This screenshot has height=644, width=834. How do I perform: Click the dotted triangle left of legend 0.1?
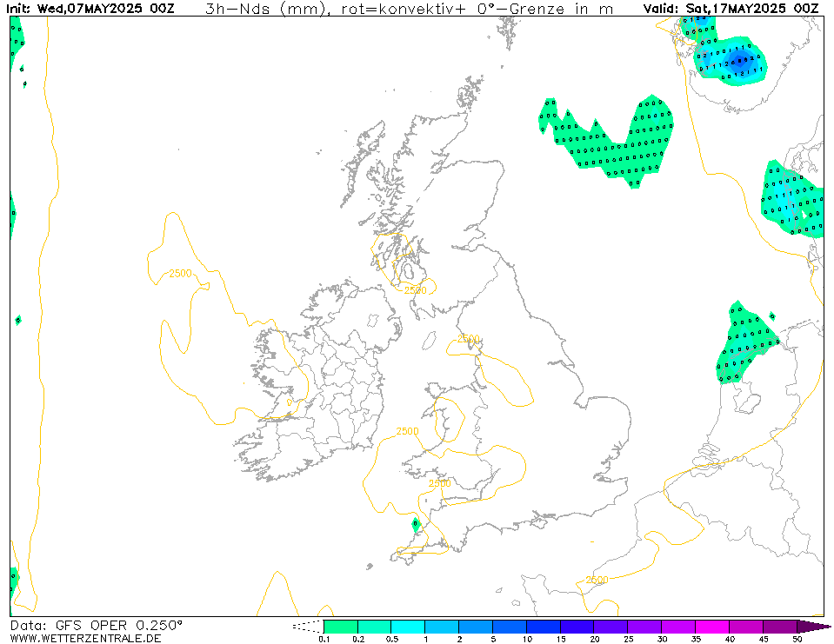pyautogui.click(x=308, y=627)
